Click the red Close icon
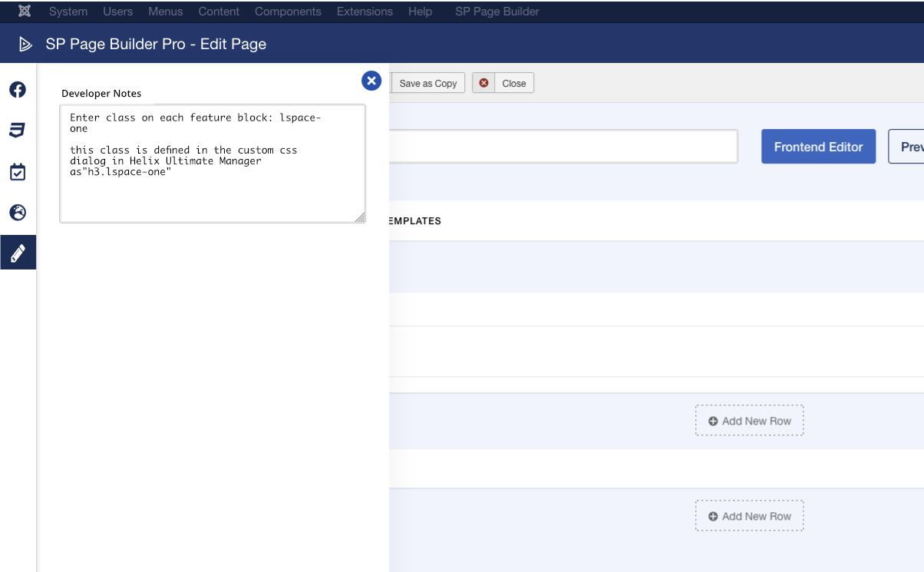The image size is (924, 572). click(483, 83)
